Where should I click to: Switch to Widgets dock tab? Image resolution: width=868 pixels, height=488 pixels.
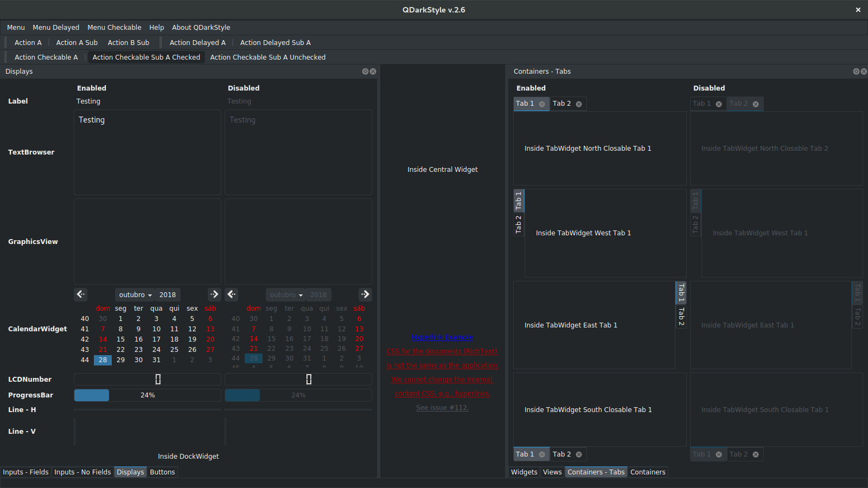pos(524,472)
